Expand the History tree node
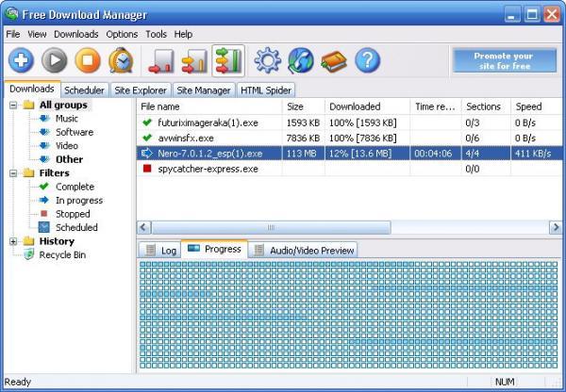The image size is (566, 392). pos(13,241)
